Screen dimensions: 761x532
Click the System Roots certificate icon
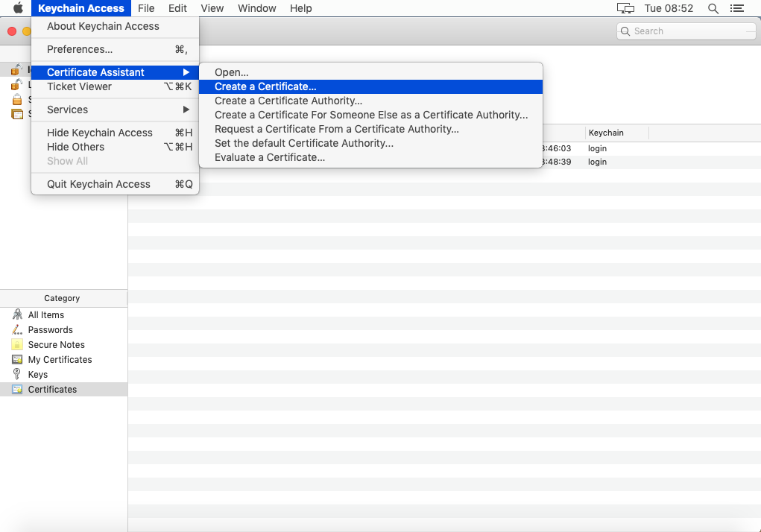[16, 113]
